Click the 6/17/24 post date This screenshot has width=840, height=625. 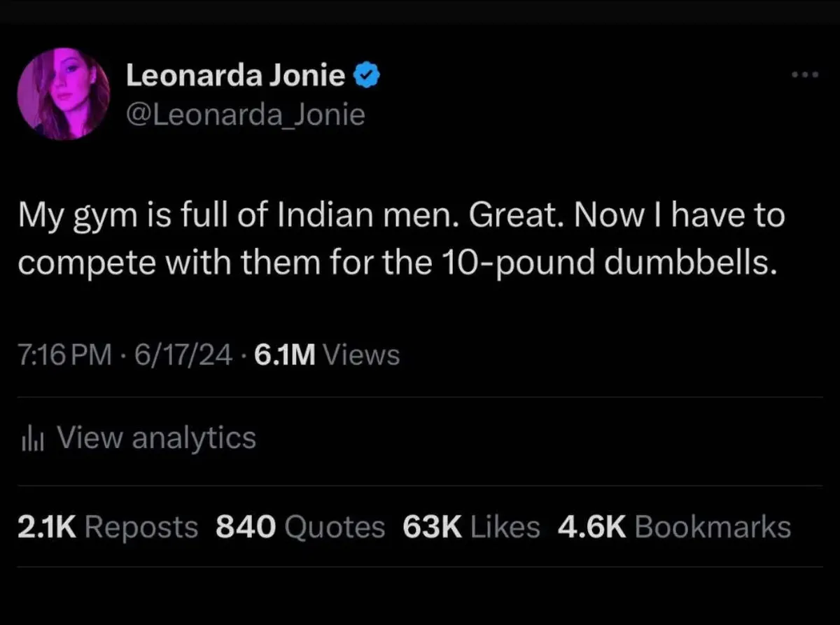tap(185, 356)
